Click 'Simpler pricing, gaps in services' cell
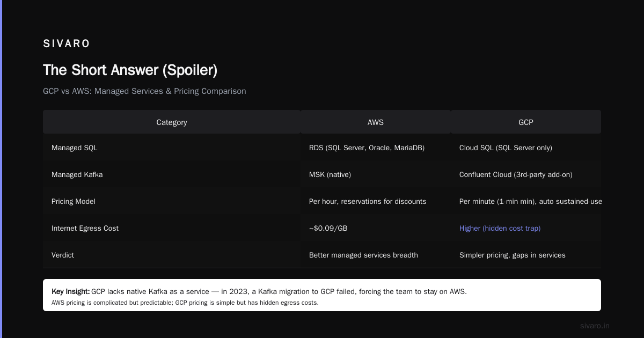644x338 pixels. [513, 255]
